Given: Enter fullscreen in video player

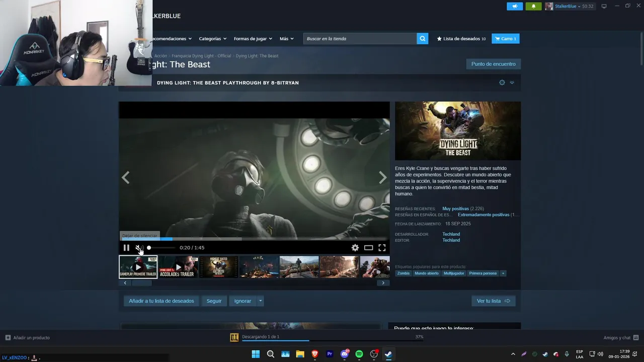Looking at the screenshot, I should click(x=382, y=247).
